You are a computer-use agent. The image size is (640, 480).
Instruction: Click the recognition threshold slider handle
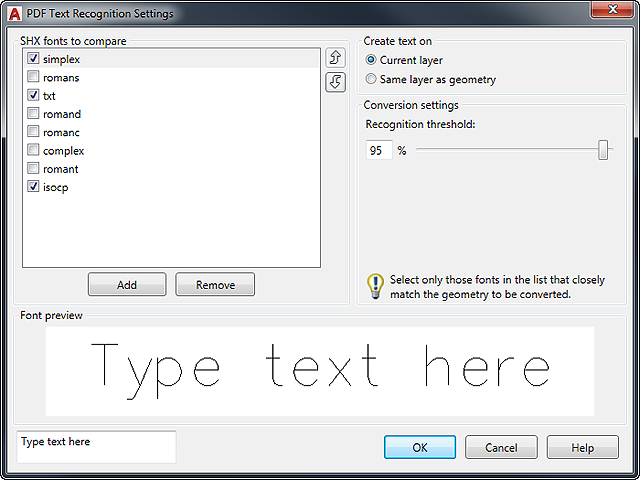tap(603, 150)
